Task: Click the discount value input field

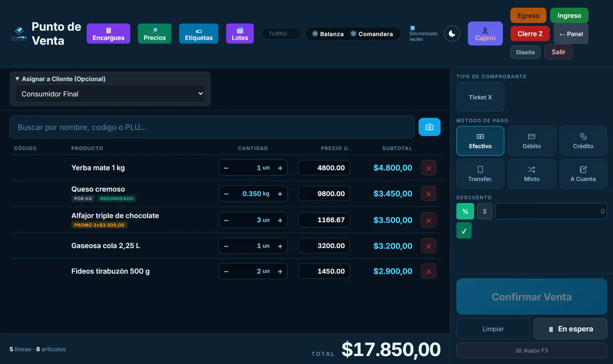Action: pyautogui.click(x=551, y=211)
